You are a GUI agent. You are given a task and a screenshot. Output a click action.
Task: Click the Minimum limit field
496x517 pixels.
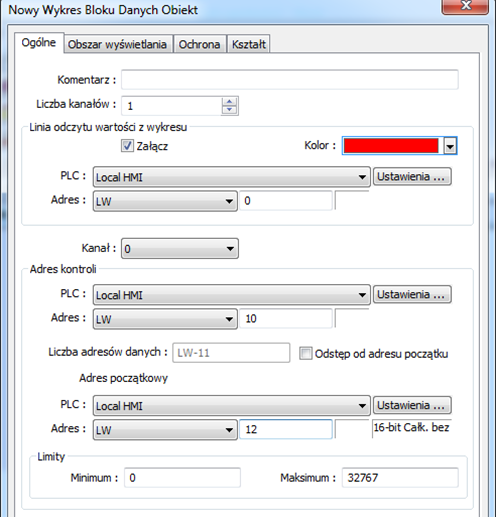tap(182, 478)
